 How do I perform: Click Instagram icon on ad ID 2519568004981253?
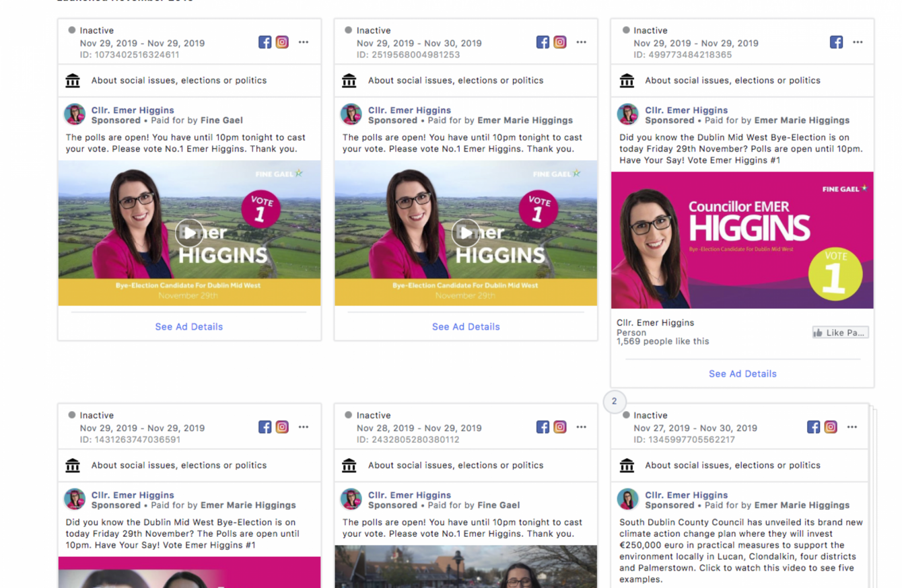click(559, 42)
